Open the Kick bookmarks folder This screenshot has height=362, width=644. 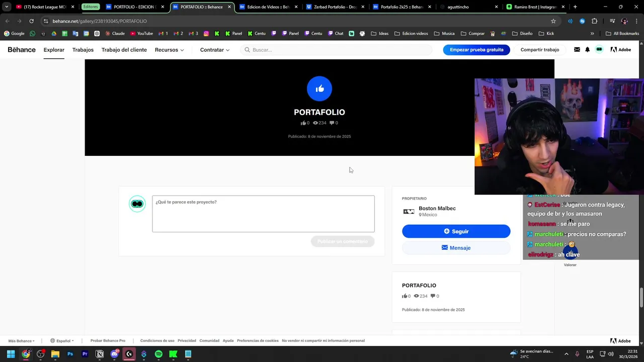pos(546,34)
